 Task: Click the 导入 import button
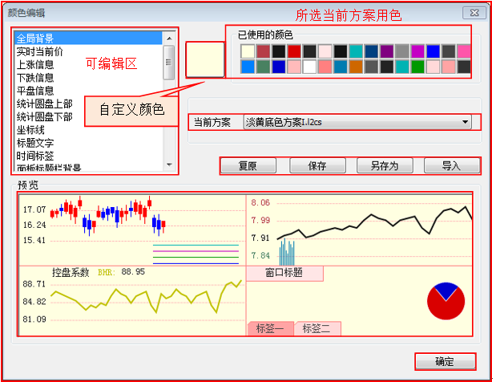(452, 166)
